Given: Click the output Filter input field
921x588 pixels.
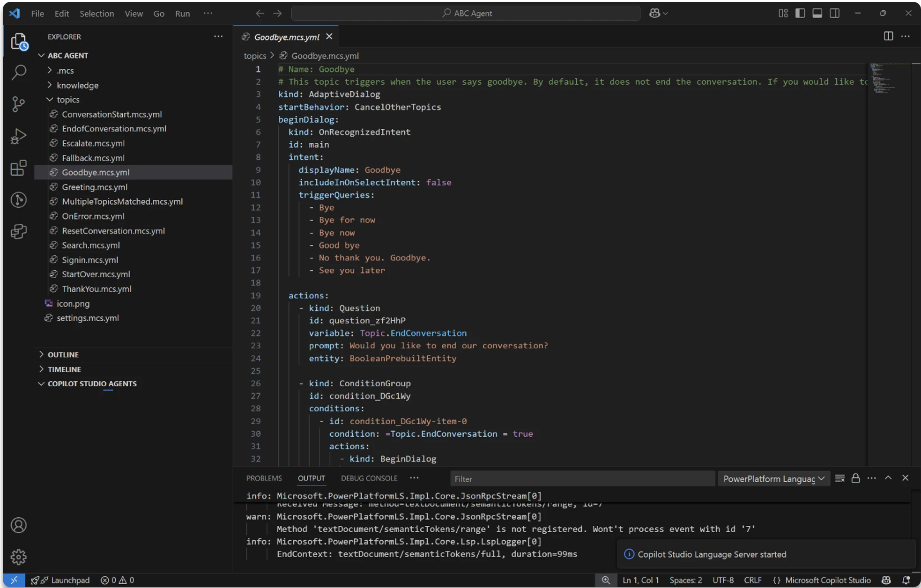Looking at the screenshot, I should coord(581,478).
